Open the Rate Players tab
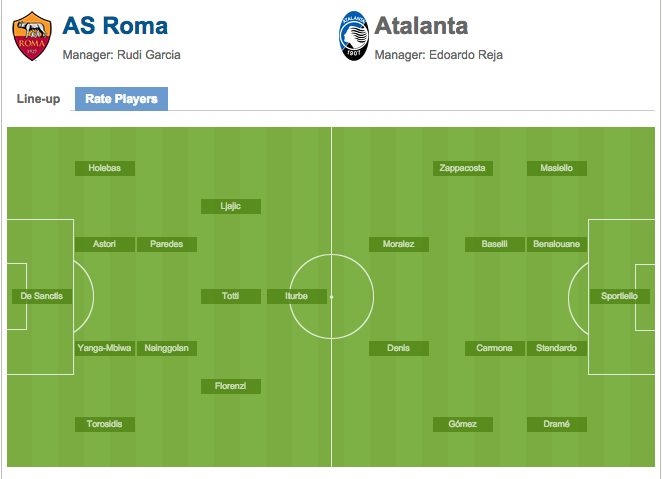Viewport: 662px width, 479px height. click(121, 99)
